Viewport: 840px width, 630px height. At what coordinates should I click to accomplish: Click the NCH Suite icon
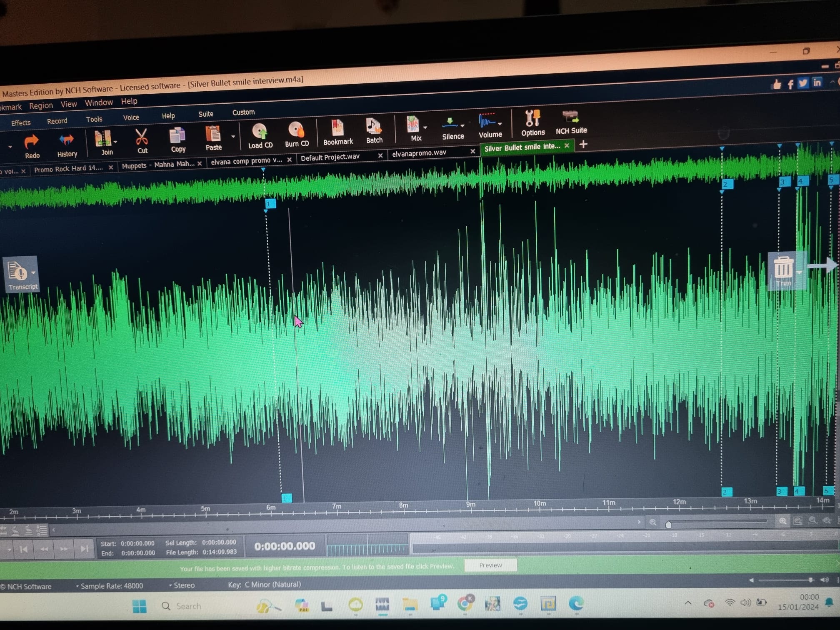coord(570,117)
